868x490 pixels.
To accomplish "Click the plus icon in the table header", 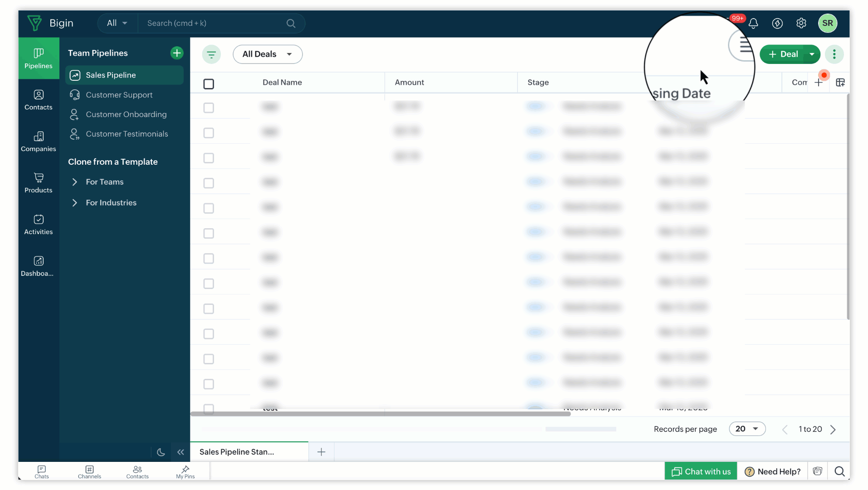I will point(819,83).
